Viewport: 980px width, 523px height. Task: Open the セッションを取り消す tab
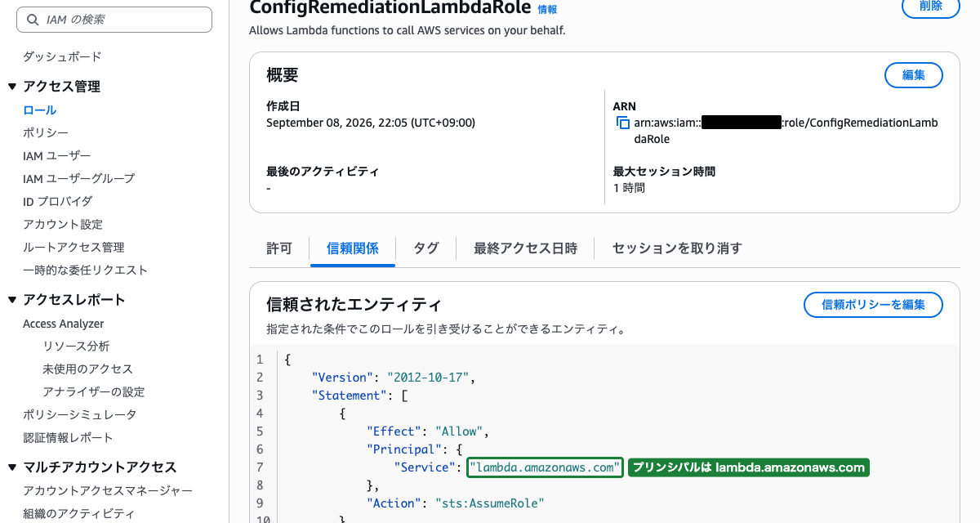point(677,248)
